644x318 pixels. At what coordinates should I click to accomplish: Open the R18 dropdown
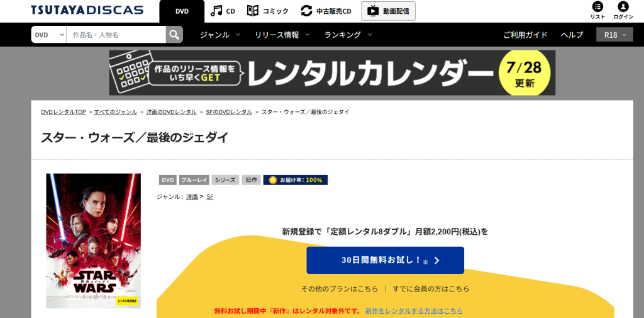pyautogui.click(x=615, y=35)
